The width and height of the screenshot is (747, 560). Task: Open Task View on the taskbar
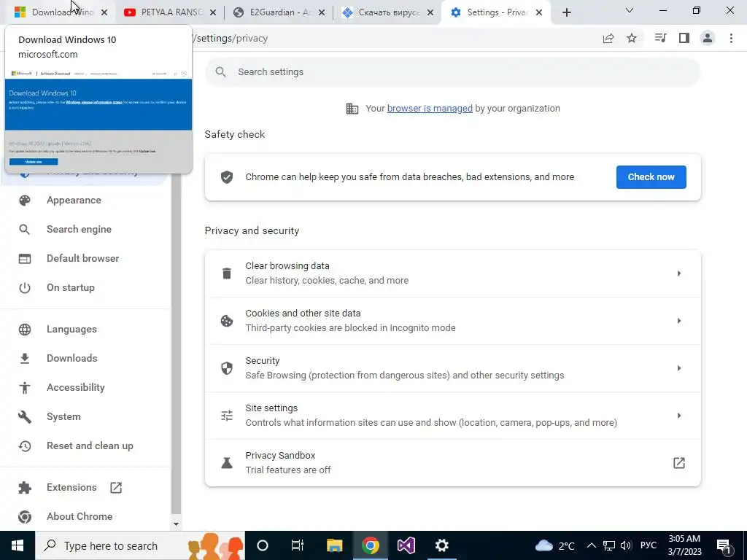coord(298,545)
